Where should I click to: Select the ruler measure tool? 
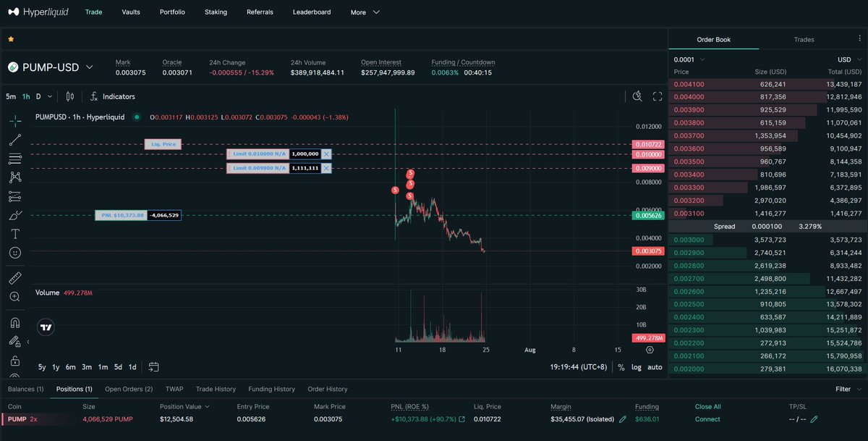[15, 278]
